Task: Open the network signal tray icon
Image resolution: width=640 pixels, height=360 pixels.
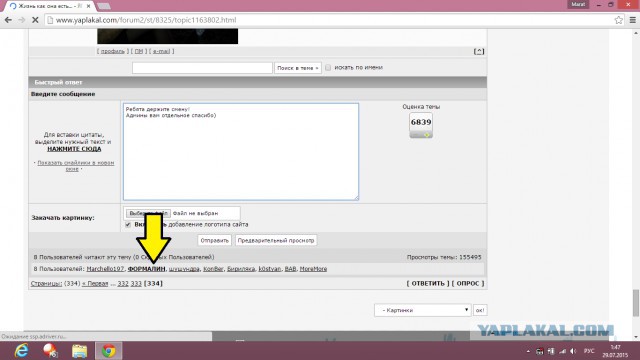Action: [562, 351]
